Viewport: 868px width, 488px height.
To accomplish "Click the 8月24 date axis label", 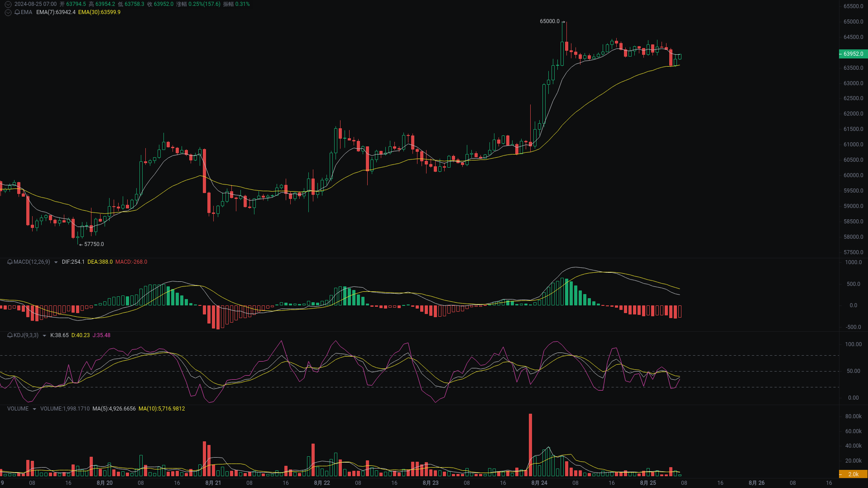I will [x=539, y=483].
